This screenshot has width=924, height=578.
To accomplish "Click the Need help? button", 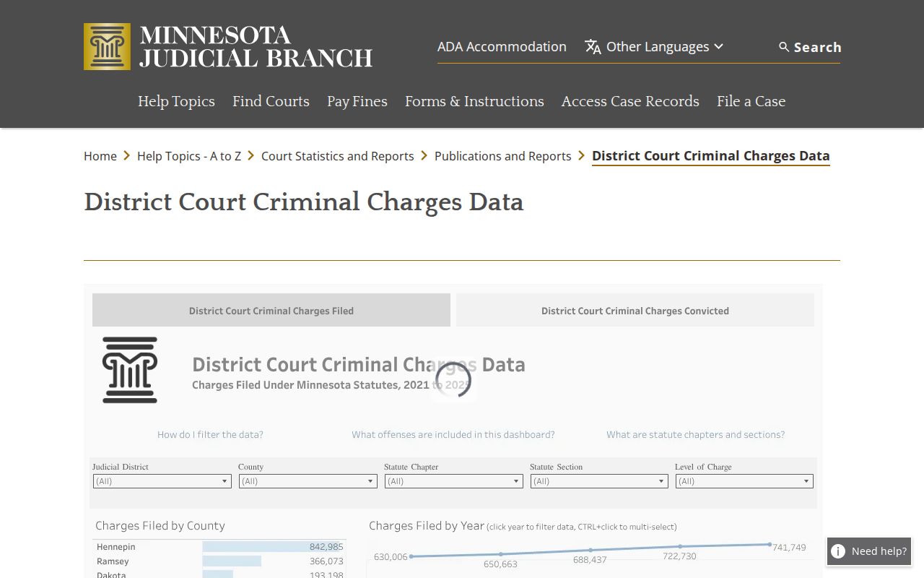I will [x=869, y=551].
